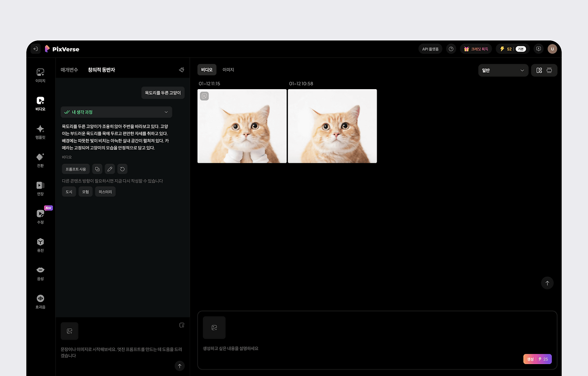Viewport: 588px width, 376px height.
Task: Open the 음성 voice tool
Action: [40, 272]
